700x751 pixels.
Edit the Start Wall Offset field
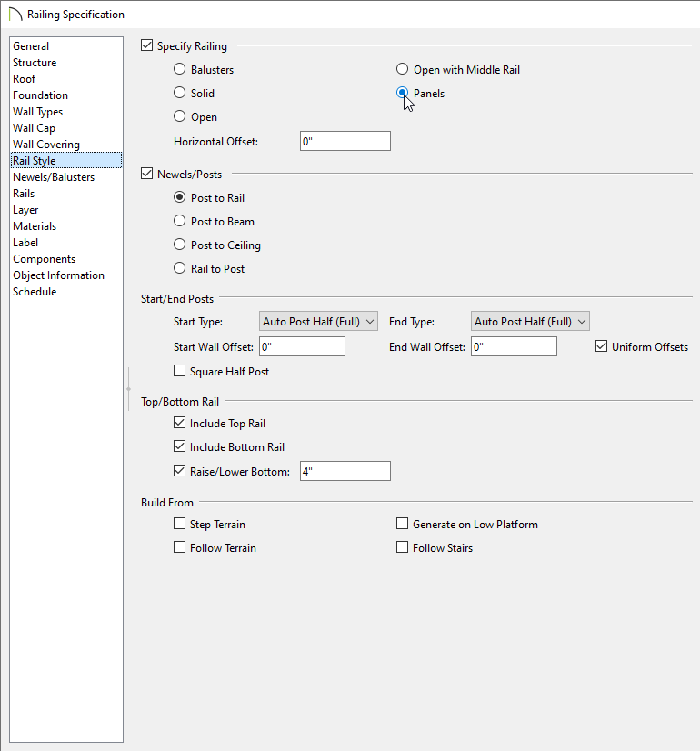tap(302, 346)
